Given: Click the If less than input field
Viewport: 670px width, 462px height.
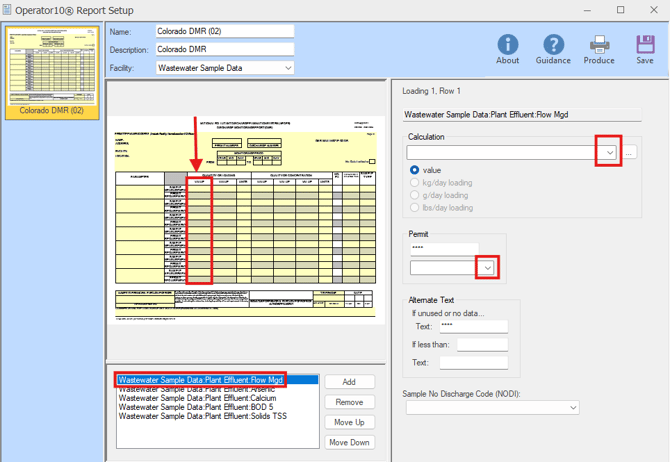Looking at the screenshot, I should 482,345.
